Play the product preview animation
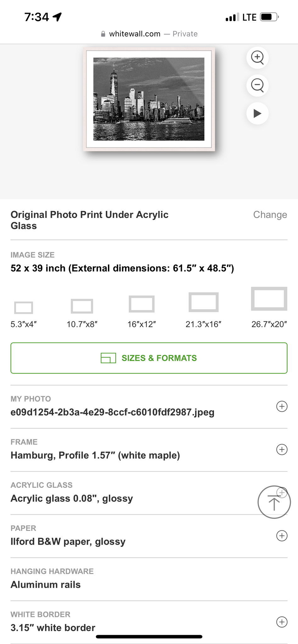This screenshot has width=298, height=644. (x=257, y=113)
